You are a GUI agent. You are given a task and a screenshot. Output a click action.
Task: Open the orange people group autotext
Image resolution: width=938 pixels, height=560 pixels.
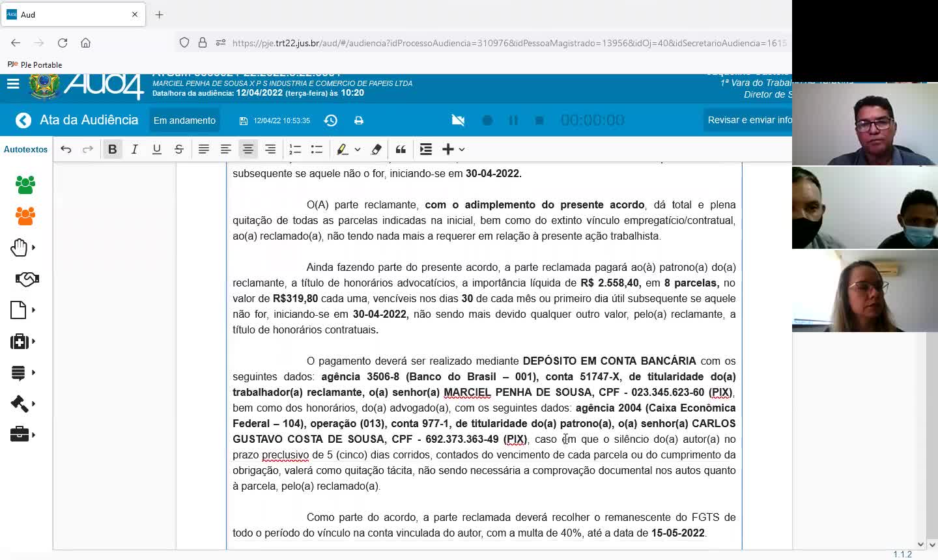tap(25, 216)
